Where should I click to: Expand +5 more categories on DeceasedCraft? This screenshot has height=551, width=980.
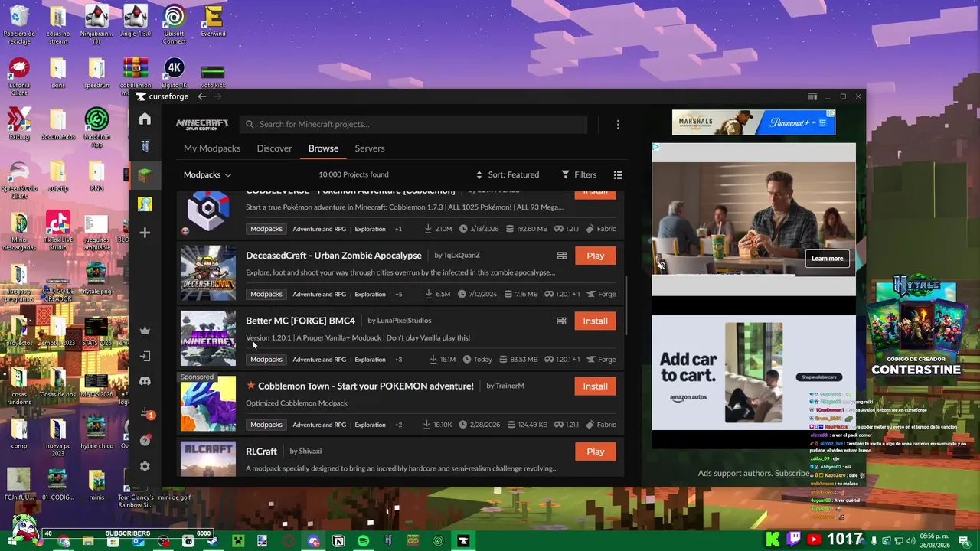(x=399, y=294)
